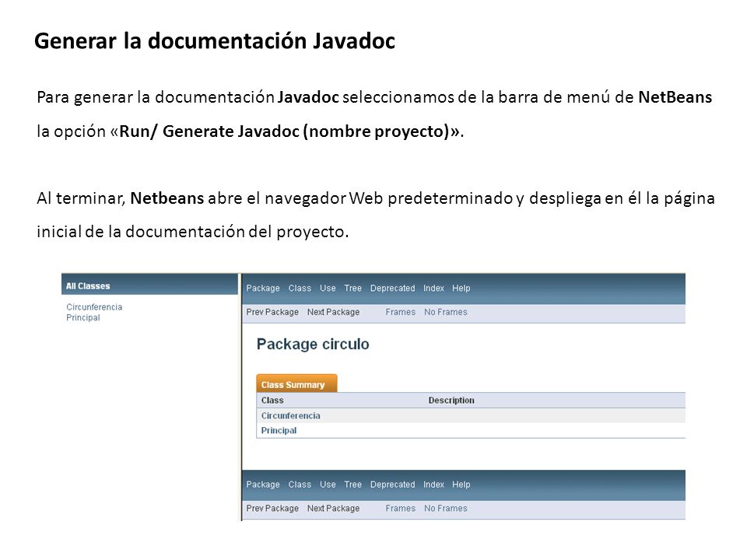Screen dimensions: 747x560
Task: Click No Frames link in the bottom sub-navigation
Action: pyautogui.click(x=446, y=508)
